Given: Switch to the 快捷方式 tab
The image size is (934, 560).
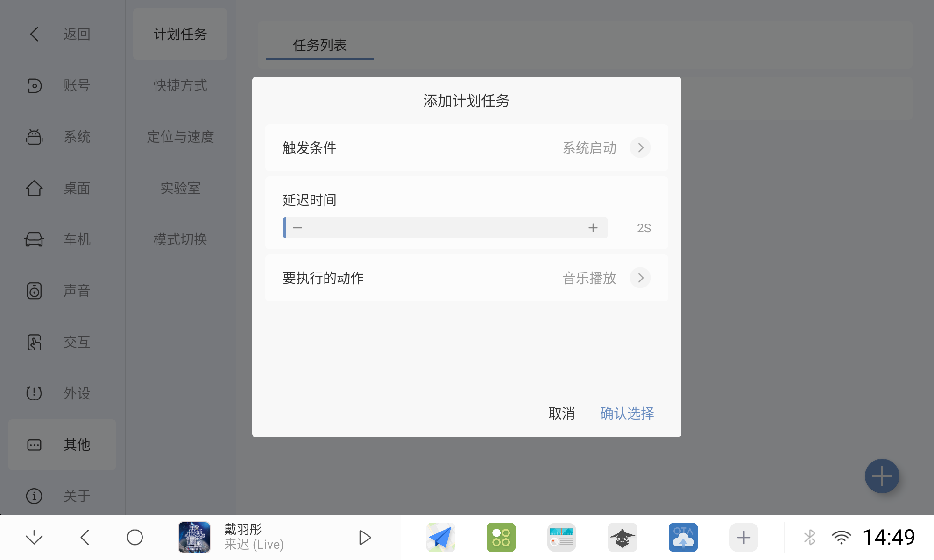Looking at the screenshot, I should (179, 85).
